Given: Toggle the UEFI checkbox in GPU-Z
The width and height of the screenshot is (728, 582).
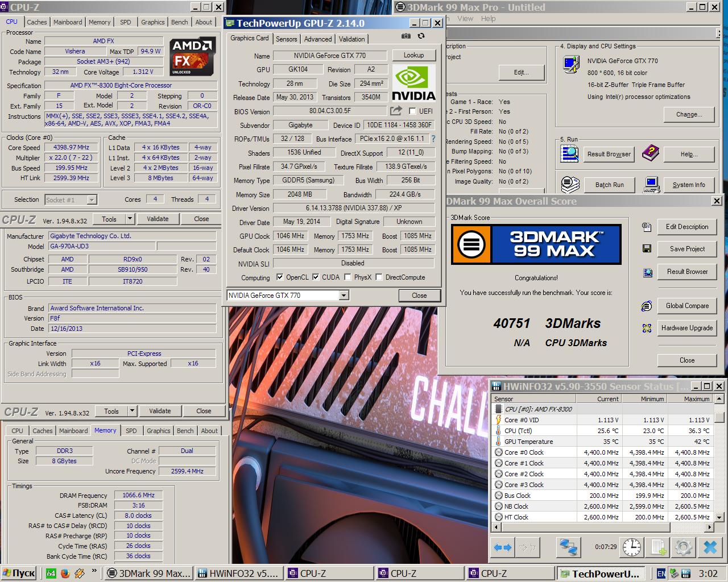Looking at the screenshot, I should [413, 111].
